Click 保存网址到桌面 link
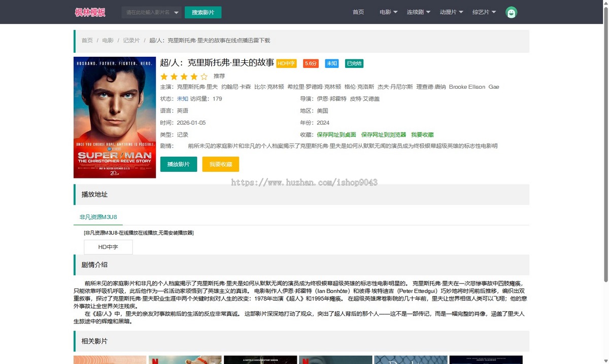 (336, 135)
